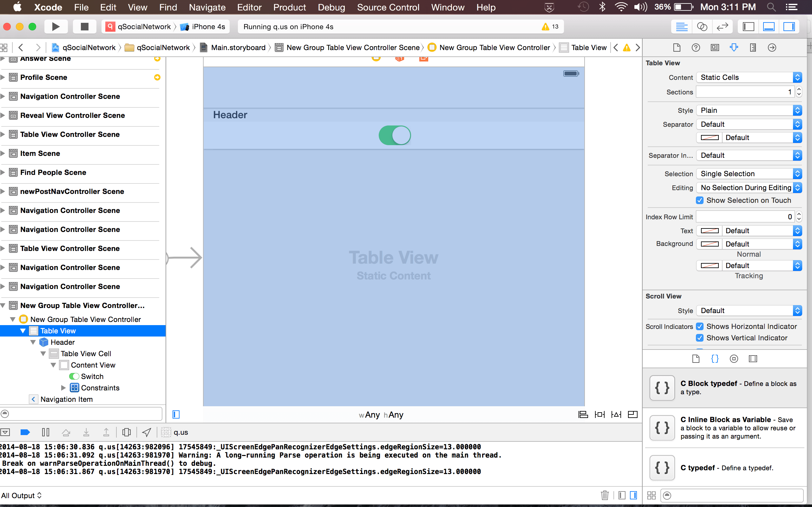Collapse the Table View tree item
This screenshot has width=812, height=507.
23,331
